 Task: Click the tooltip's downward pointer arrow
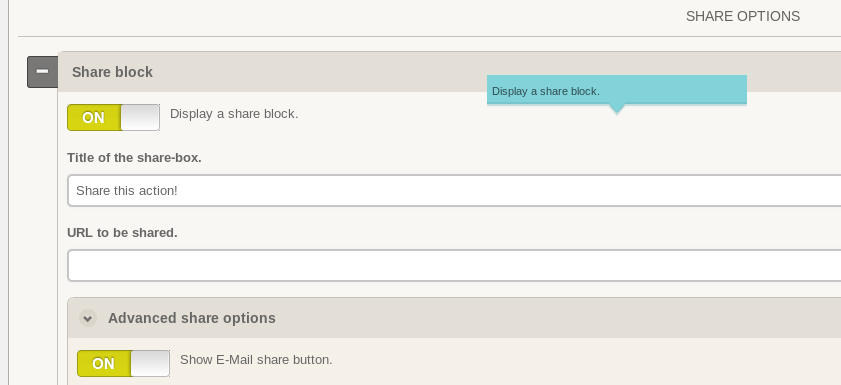[617, 110]
